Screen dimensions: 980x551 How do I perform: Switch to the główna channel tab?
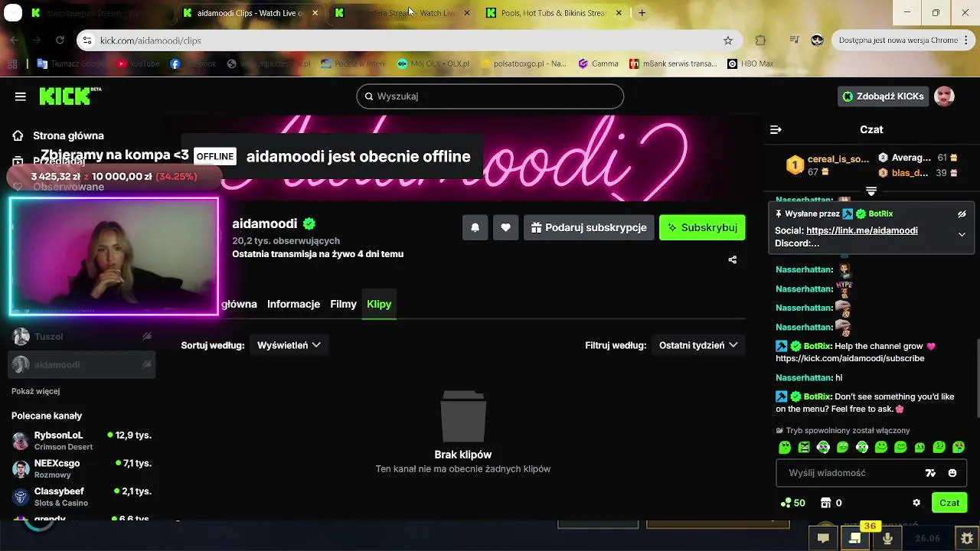tap(239, 304)
